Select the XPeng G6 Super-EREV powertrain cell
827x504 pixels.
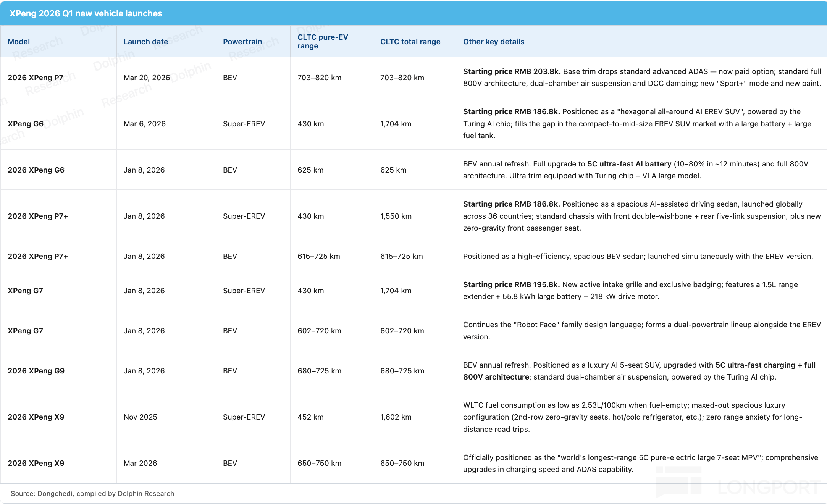click(244, 124)
